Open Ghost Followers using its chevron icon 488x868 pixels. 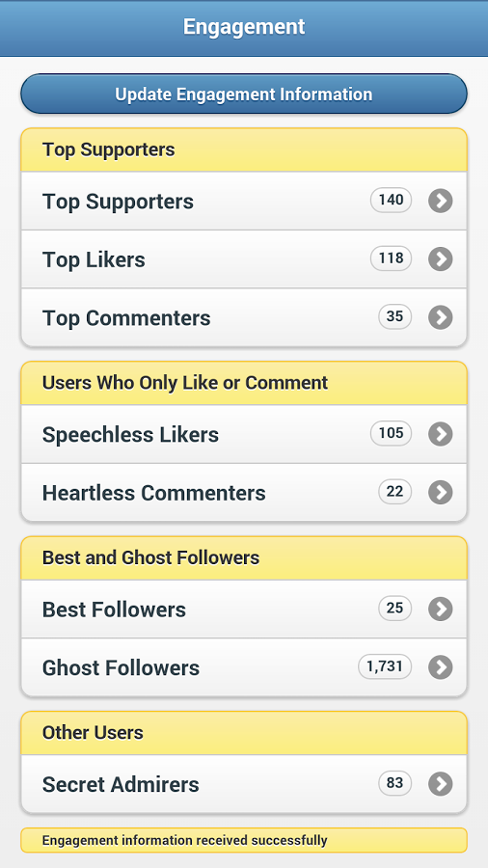[x=441, y=667]
